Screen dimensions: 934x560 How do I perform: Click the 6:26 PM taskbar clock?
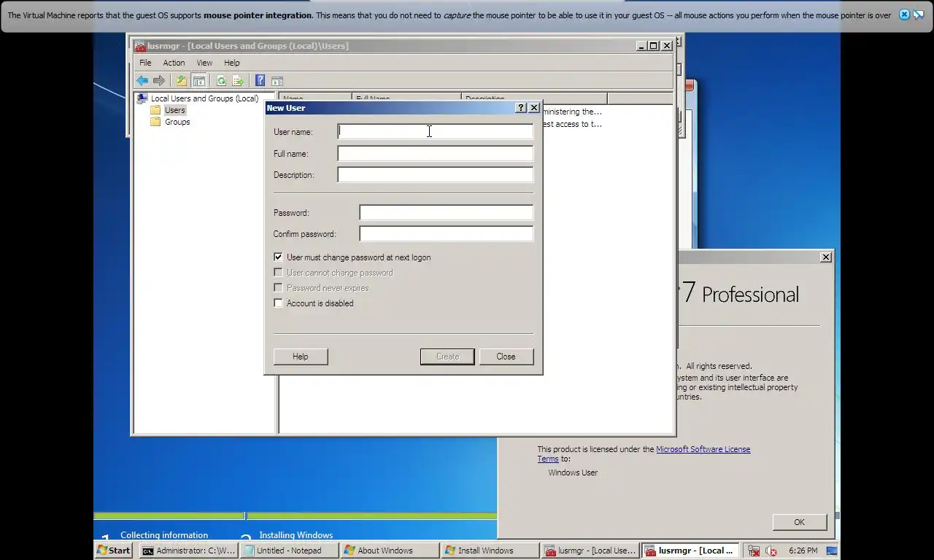pos(803,551)
